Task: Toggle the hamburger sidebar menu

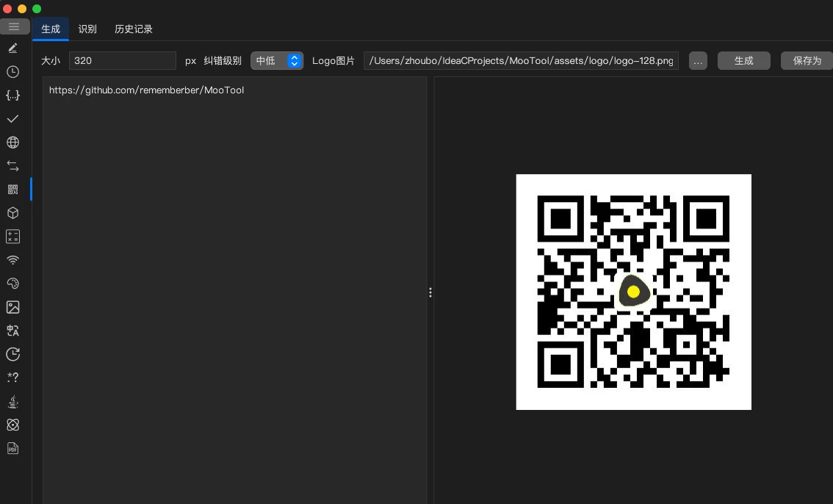Action: 15,26
